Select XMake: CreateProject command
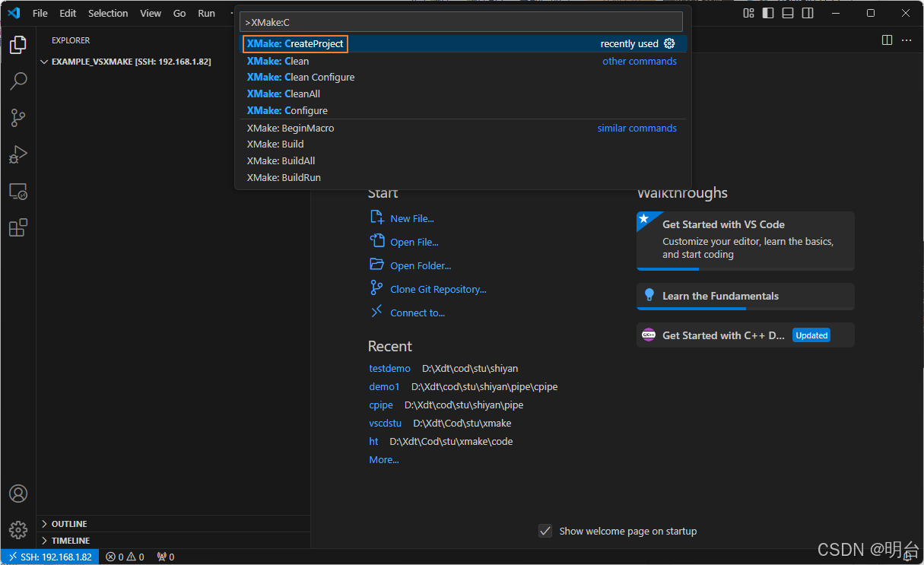Viewport: 924px width, 565px height. point(463,44)
